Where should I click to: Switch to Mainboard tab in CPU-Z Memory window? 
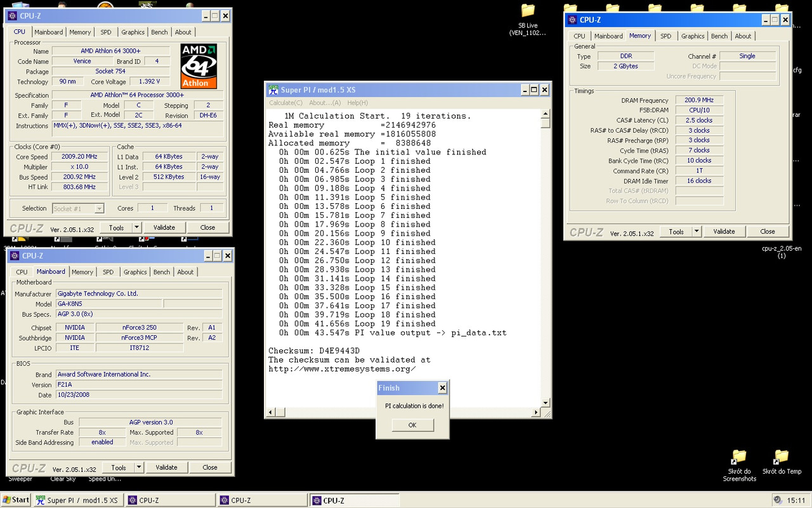click(x=608, y=36)
